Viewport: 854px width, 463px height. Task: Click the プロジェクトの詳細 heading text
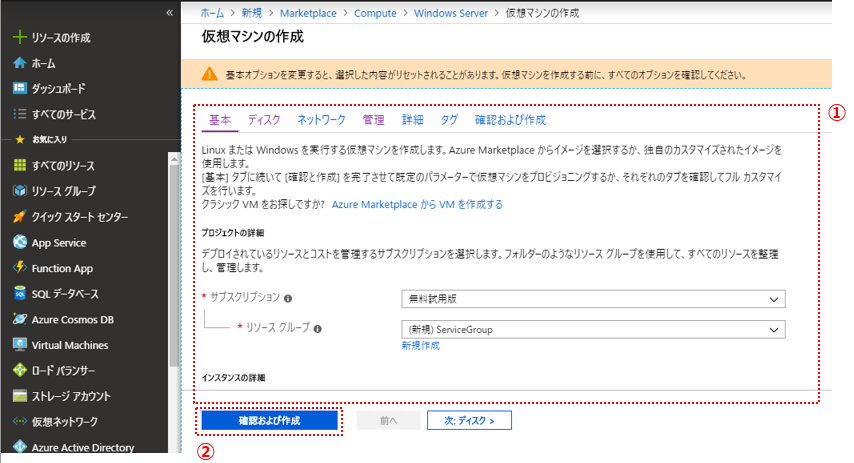tap(233, 233)
